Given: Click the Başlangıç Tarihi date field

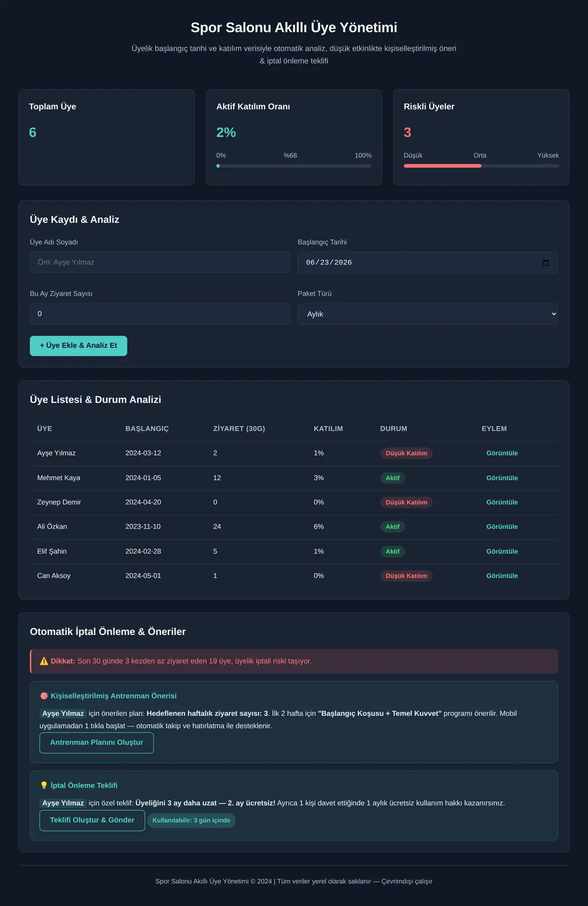Looking at the screenshot, I should (428, 263).
